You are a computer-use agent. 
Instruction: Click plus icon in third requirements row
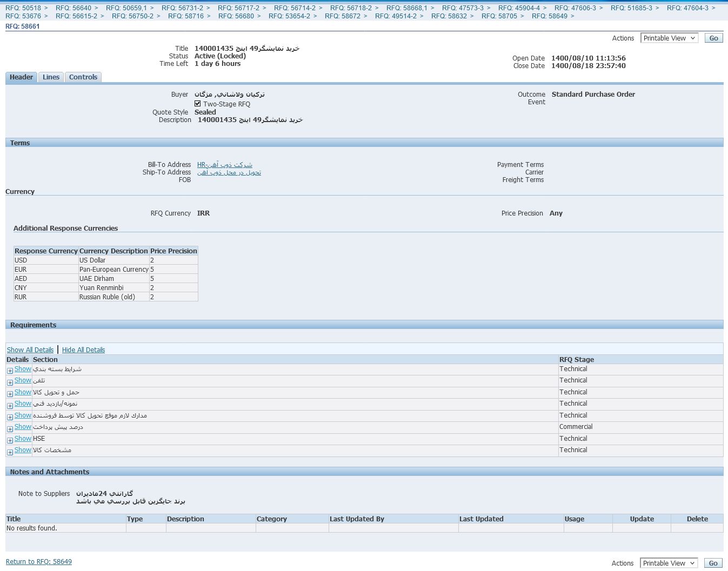point(10,394)
